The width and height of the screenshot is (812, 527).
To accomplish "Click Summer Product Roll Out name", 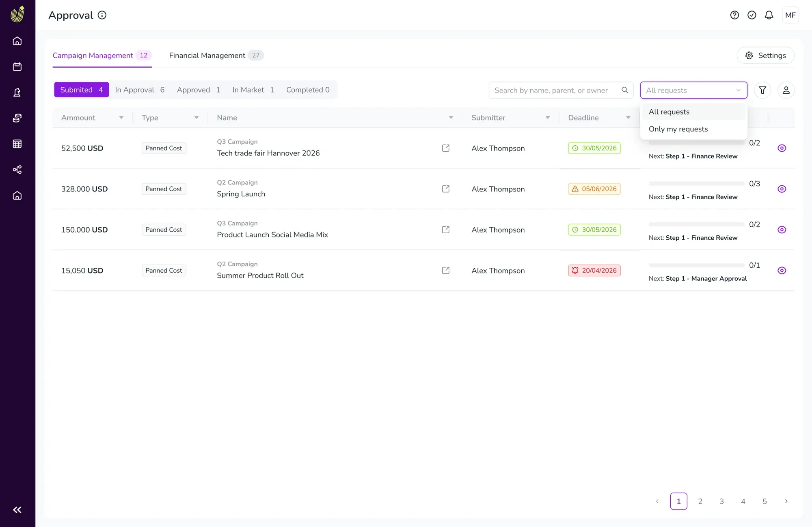I will tap(260, 275).
